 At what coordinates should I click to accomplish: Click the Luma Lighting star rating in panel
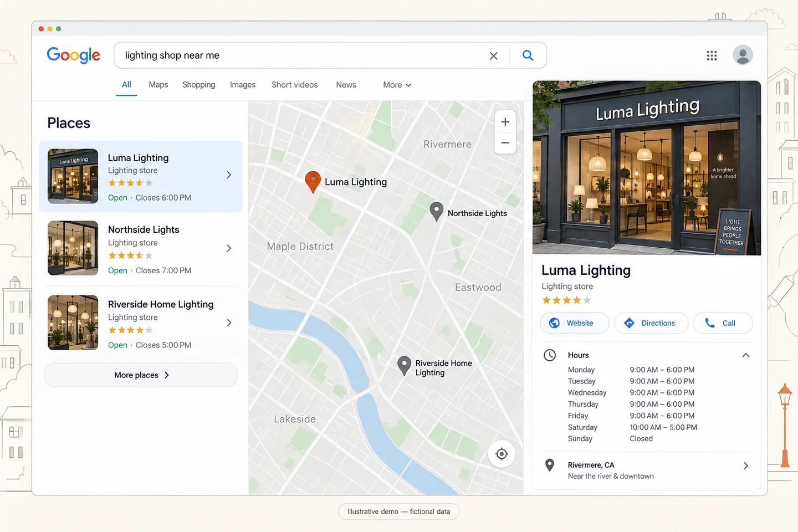click(x=566, y=300)
